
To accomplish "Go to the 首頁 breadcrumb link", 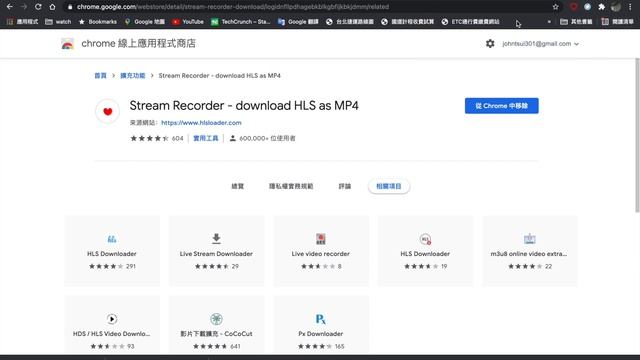I will pos(100,76).
